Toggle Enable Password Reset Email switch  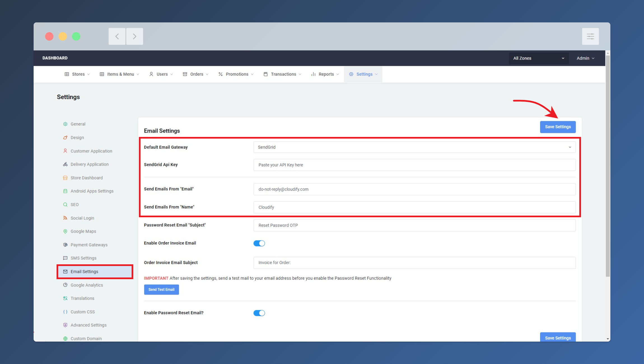point(259,313)
